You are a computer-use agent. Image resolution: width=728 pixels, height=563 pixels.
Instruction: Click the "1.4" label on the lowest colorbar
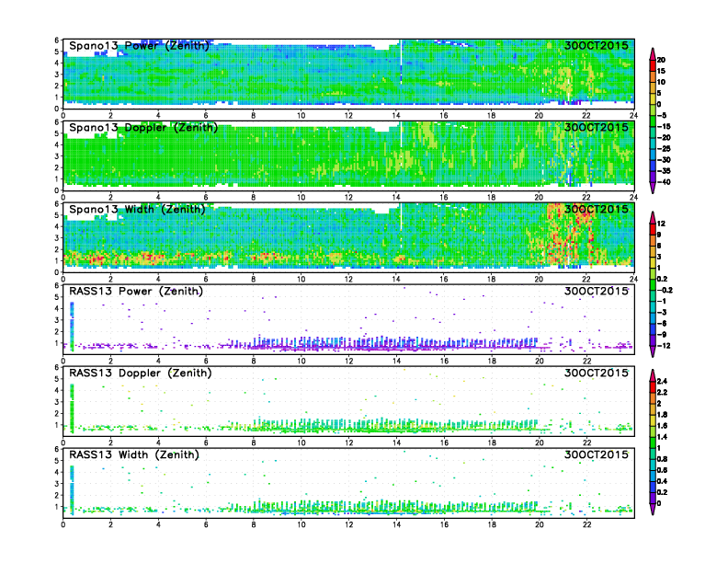pos(662,437)
